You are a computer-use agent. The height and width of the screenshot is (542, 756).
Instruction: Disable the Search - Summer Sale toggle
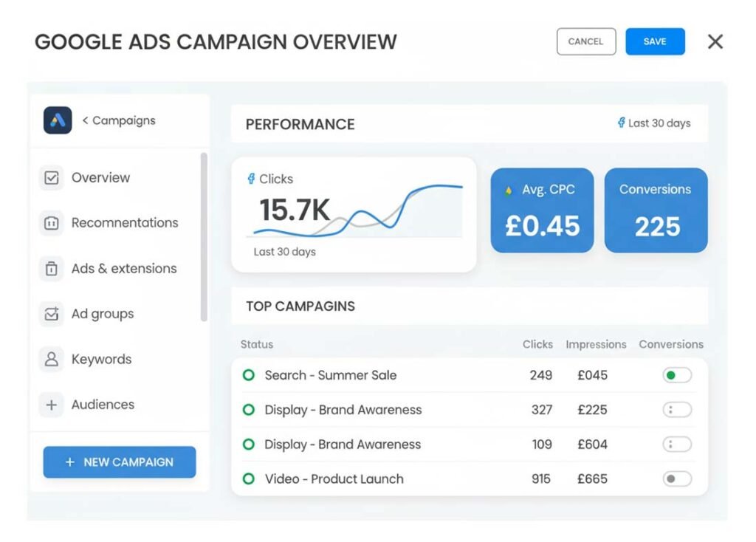coord(676,375)
